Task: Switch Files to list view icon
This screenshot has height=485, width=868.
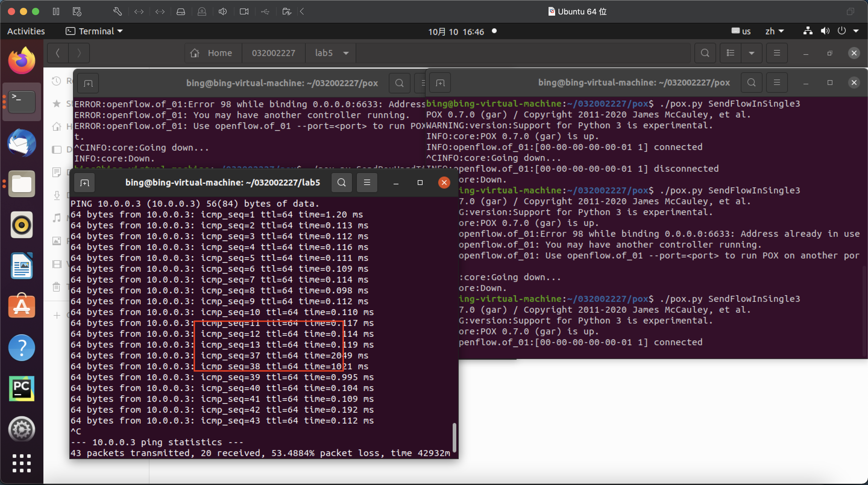Action: point(730,53)
